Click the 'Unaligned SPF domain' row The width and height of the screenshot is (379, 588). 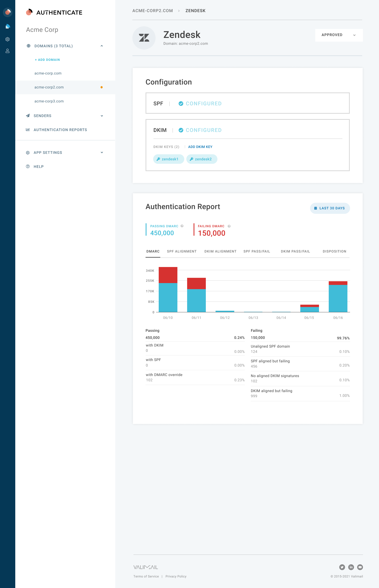coord(300,349)
